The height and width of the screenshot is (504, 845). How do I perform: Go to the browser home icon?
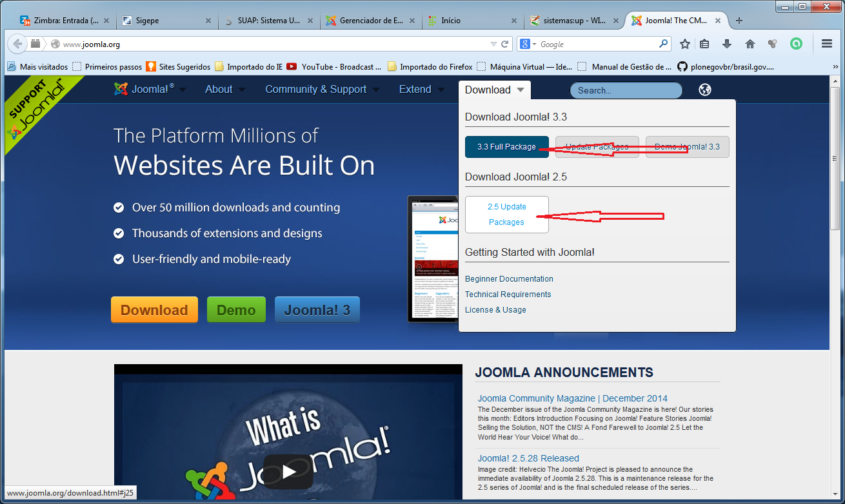pos(750,44)
